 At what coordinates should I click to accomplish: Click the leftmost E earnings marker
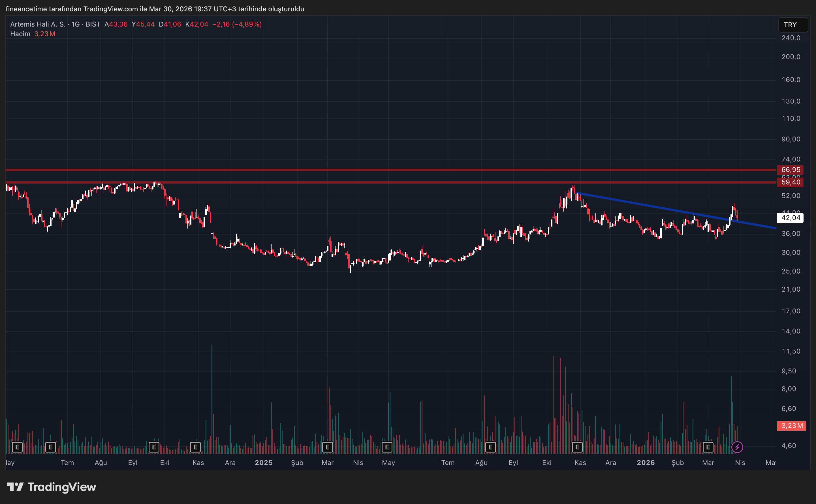pos(17,447)
